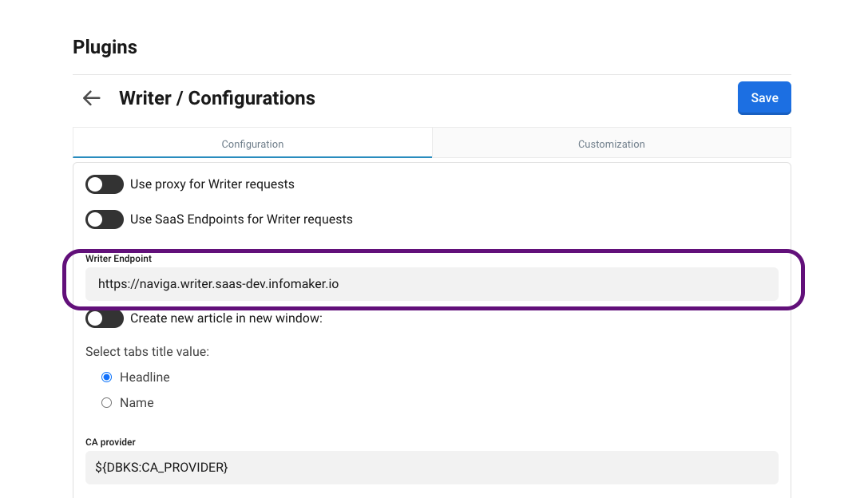
Task: Click the 'Name' option label text
Action: click(x=137, y=403)
